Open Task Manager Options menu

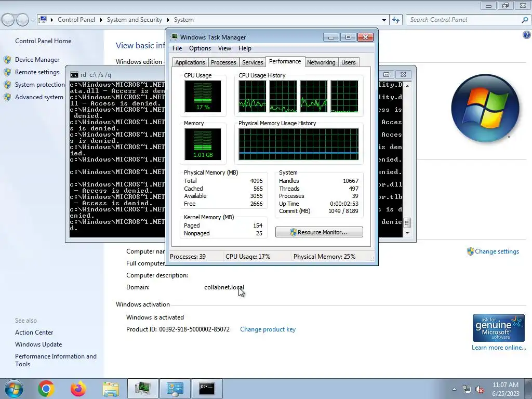pyautogui.click(x=200, y=48)
